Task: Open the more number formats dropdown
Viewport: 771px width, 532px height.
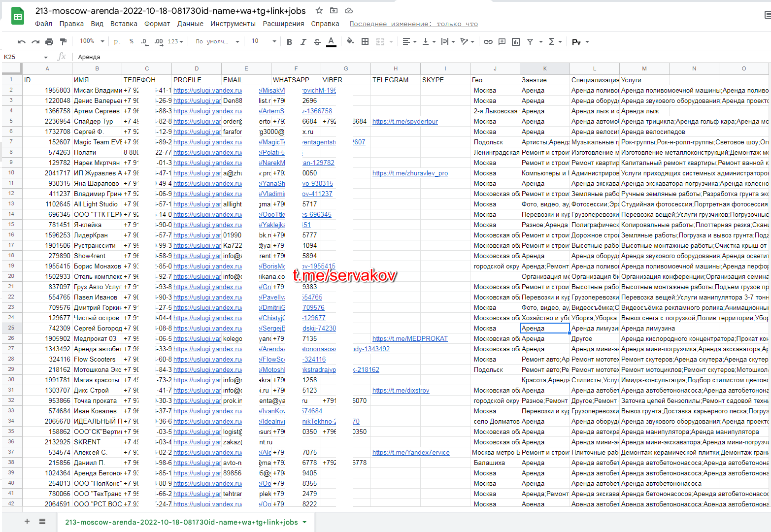Action: pyautogui.click(x=175, y=41)
